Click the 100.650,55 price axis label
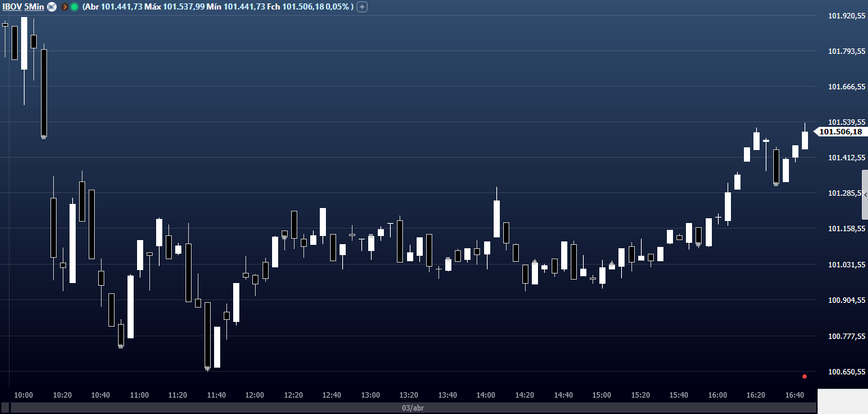The height and width of the screenshot is (414, 868). click(845, 372)
